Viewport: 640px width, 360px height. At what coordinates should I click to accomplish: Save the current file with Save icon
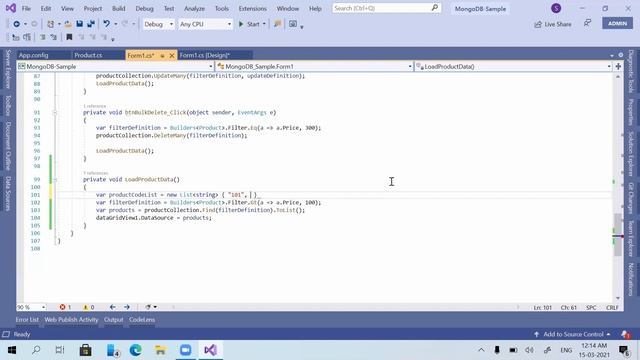pyautogui.click(x=80, y=24)
